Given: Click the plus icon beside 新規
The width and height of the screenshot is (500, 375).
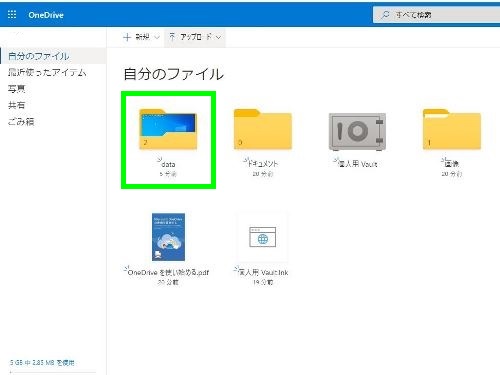Looking at the screenshot, I should click(127, 37).
